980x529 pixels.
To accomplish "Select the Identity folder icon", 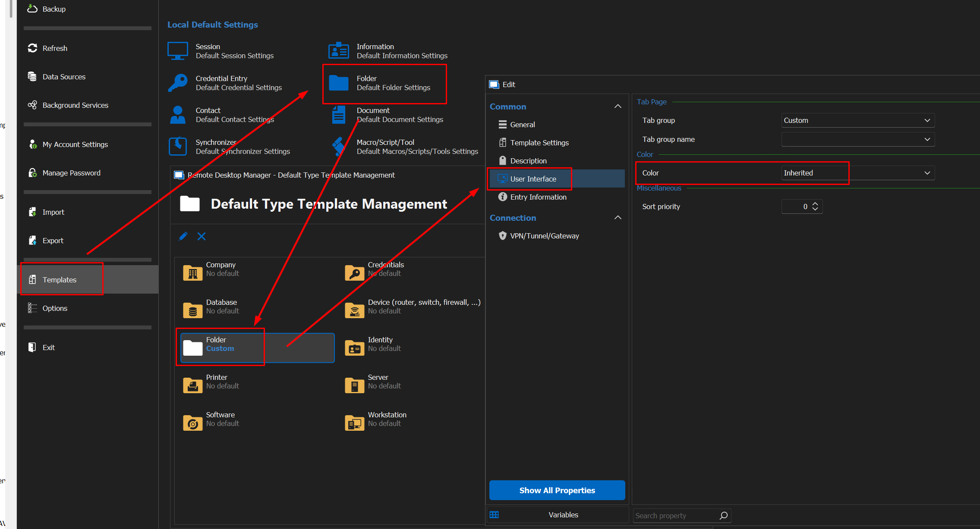I will pyautogui.click(x=355, y=347).
